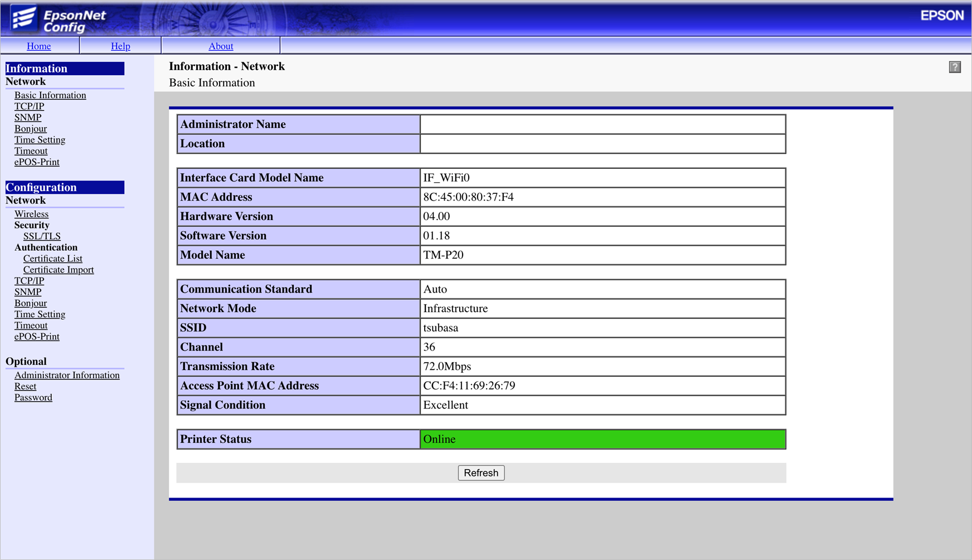The width and height of the screenshot is (972, 560).
Task: Open the Password link under Optional
Action: pos(33,397)
